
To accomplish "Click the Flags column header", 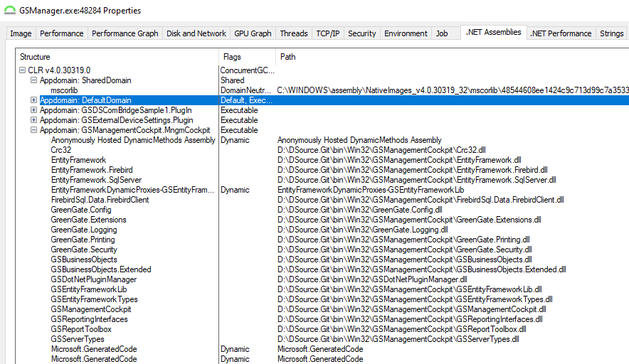I will (247, 57).
